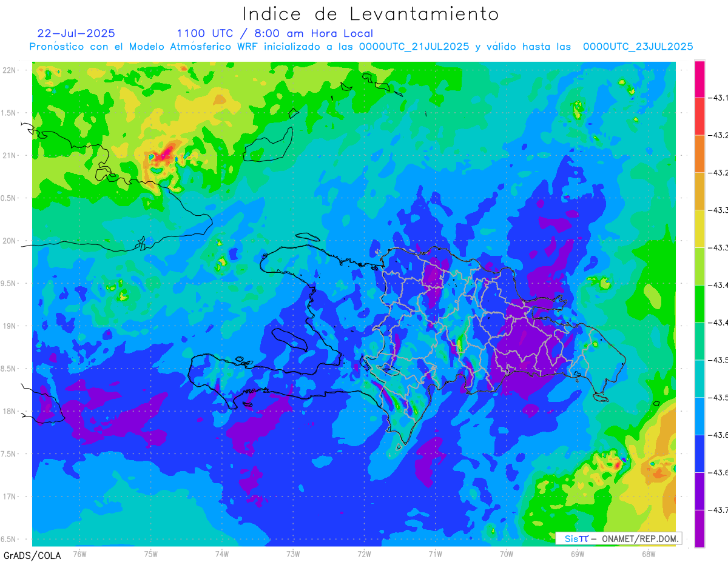Click the '19N' latitude axis label
The image size is (728, 562).
[x=8, y=326]
